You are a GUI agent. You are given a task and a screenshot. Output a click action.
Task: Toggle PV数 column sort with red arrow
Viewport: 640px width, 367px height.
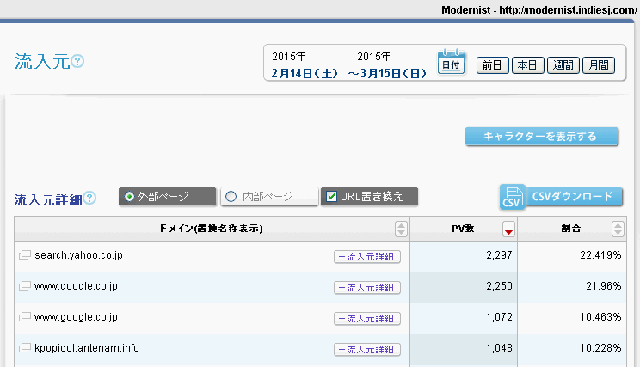click(508, 229)
